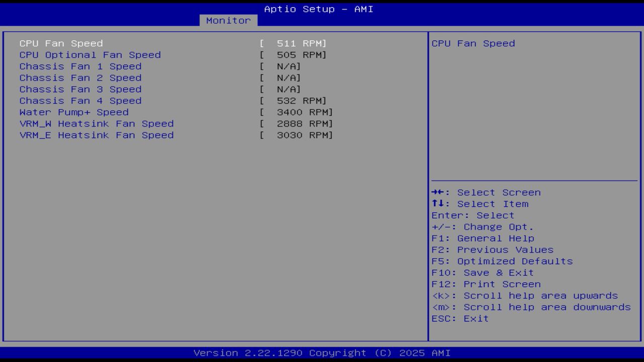Open the Chassis Fan 4 Speed setting
Viewport: 644px width, 362px height.
click(80, 101)
